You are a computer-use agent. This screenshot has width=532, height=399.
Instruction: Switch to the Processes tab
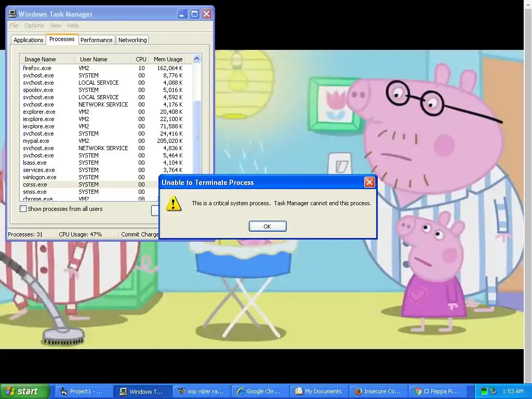pos(62,39)
